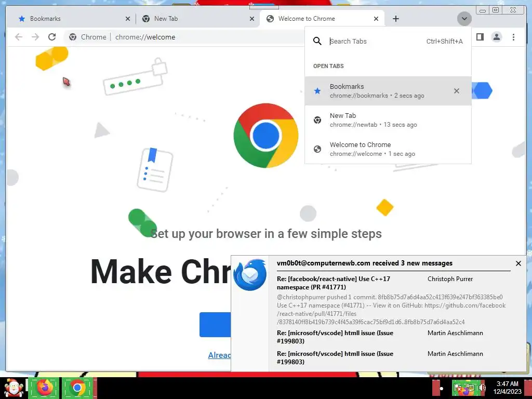
Task: Select Bookmarks entry in open tabs list
Action: pos(388,91)
